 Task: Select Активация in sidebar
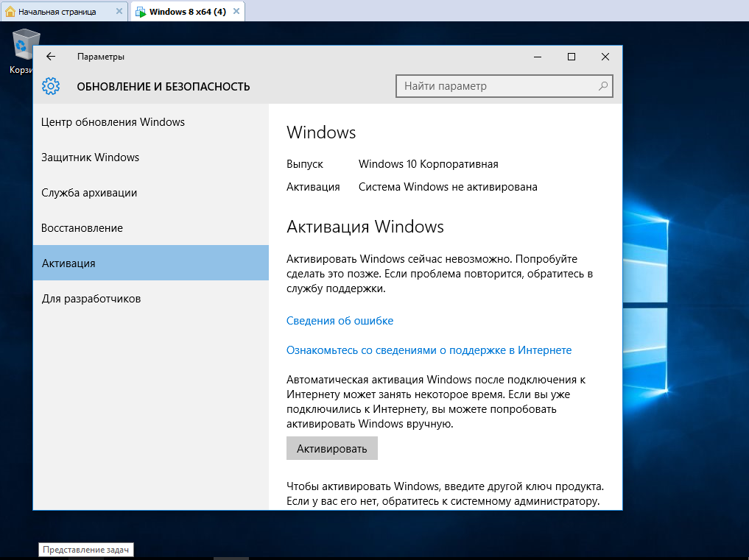click(x=151, y=263)
